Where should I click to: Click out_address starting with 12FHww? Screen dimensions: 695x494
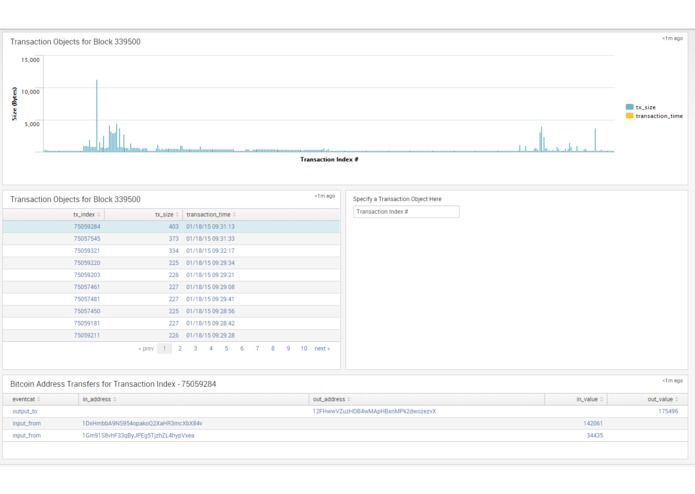(374, 412)
